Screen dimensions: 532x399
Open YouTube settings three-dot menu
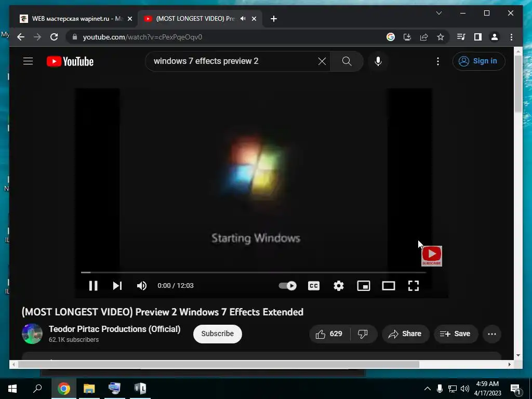coord(438,61)
